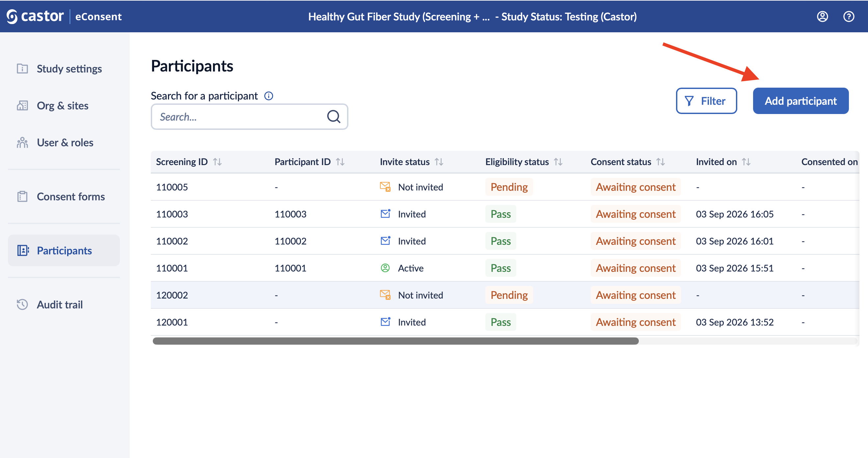Select Participant ID 110003 cell
Image resolution: width=868 pixels, height=458 pixels.
(290, 214)
